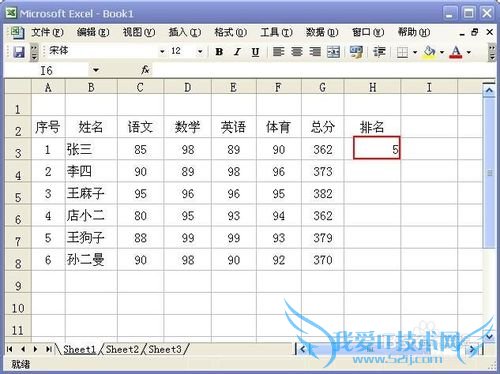
Task: Switch to the Sheet2 tab
Action: click(122, 349)
